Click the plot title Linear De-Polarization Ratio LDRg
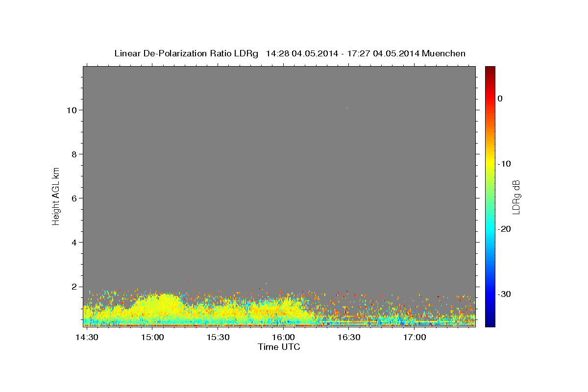 pos(186,53)
